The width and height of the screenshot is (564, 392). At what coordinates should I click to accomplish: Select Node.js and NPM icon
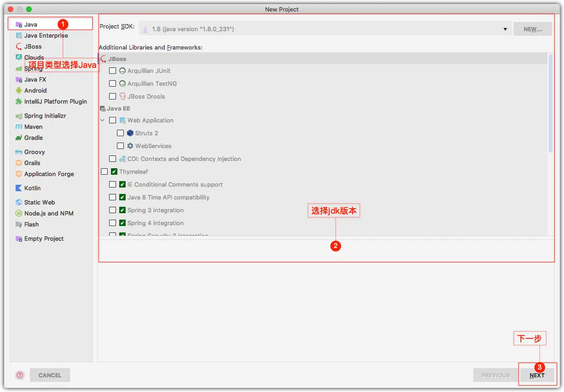19,213
